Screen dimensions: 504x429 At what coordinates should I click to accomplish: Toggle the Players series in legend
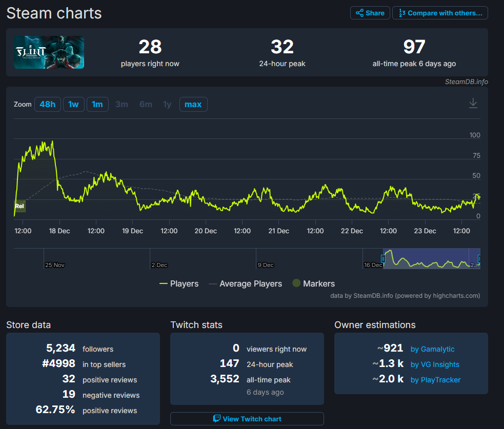point(179,284)
